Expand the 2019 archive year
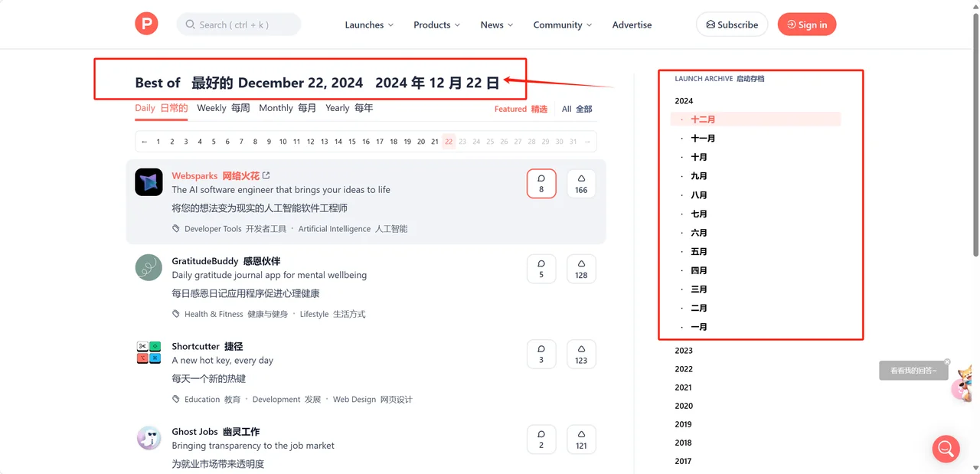 pyautogui.click(x=684, y=424)
